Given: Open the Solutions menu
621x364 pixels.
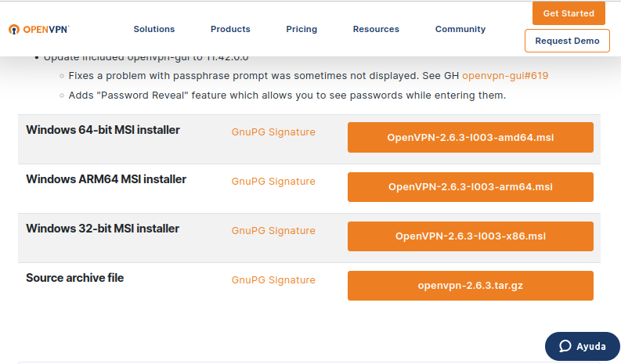Looking at the screenshot, I should [154, 29].
